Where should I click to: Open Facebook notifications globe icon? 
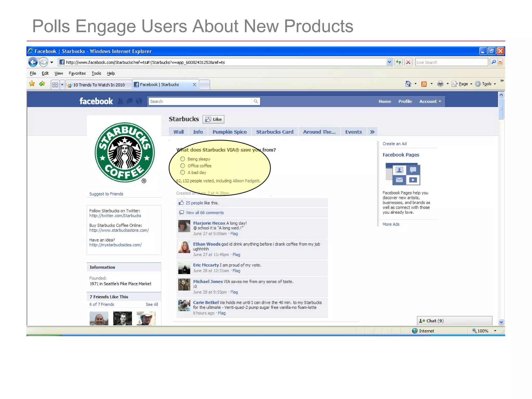click(139, 101)
